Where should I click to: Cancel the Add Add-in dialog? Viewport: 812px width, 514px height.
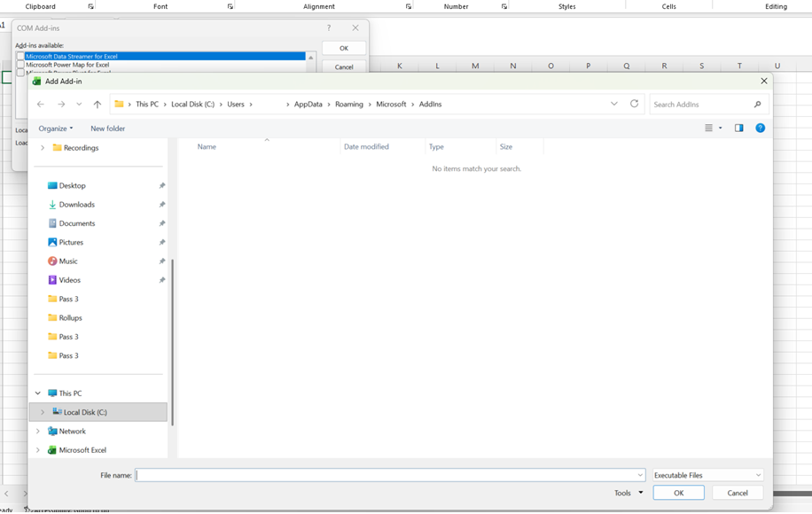738,493
